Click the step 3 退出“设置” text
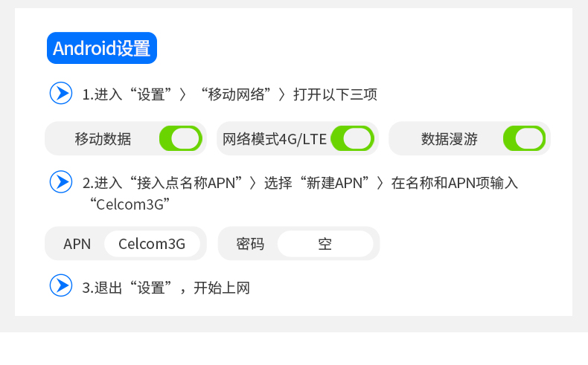This screenshot has height=365, width=588. click(127, 288)
